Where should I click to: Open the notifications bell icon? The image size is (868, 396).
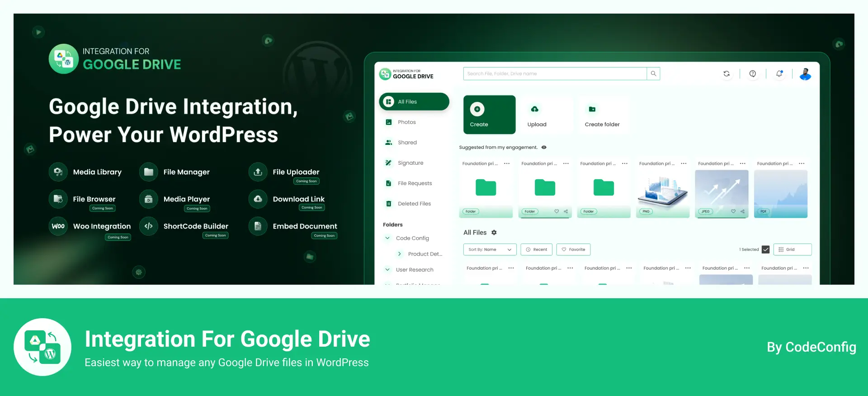(x=779, y=74)
